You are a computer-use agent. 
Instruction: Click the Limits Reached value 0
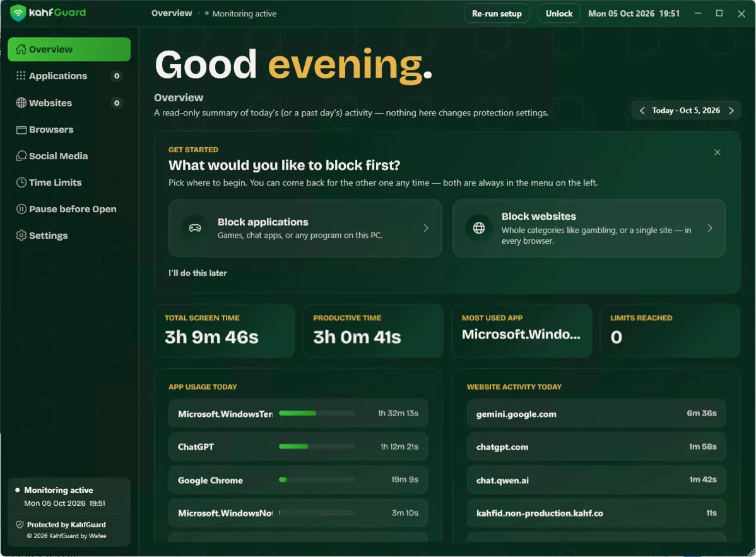(x=616, y=337)
